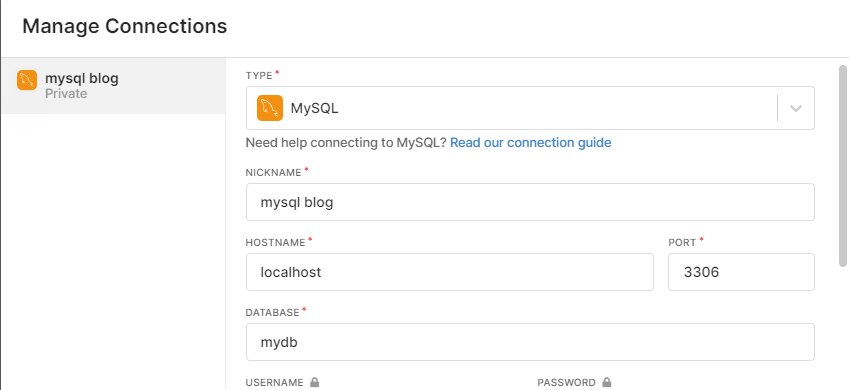Select the mysql blog connection in sidebar
The height and width of the screenshot is (390, 849).
(x=113, y=86)
